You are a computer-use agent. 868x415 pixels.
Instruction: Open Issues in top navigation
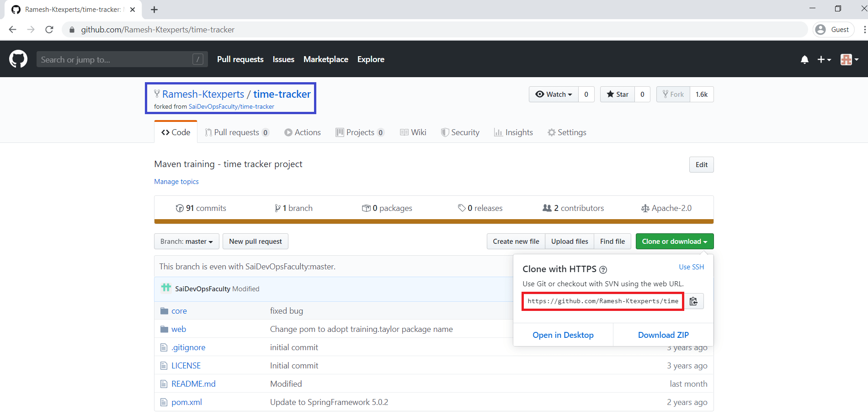(x=283, y=59)
